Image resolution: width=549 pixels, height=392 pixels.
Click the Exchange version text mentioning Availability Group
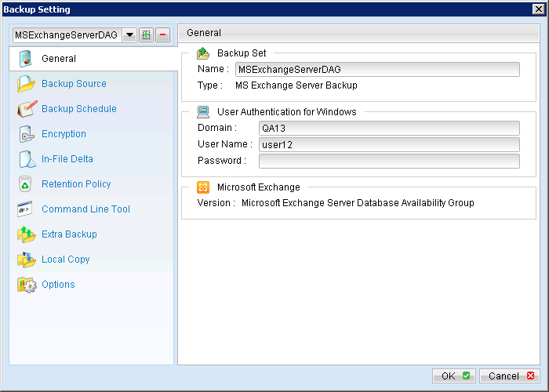[x=358, y=203]
